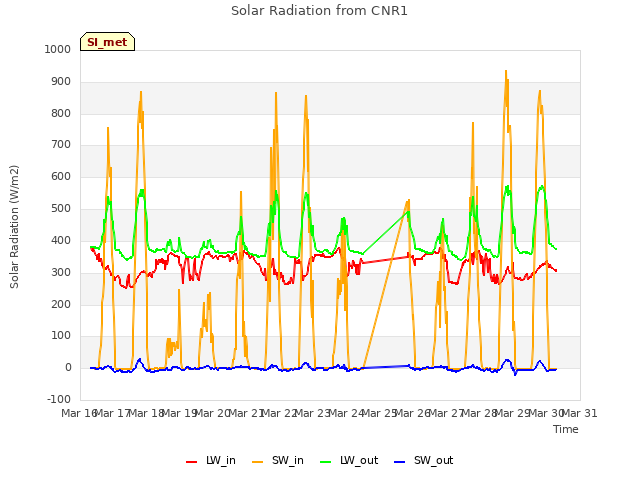
Task: Click the 500 y-axis tick label
Action: pos(61,209)
